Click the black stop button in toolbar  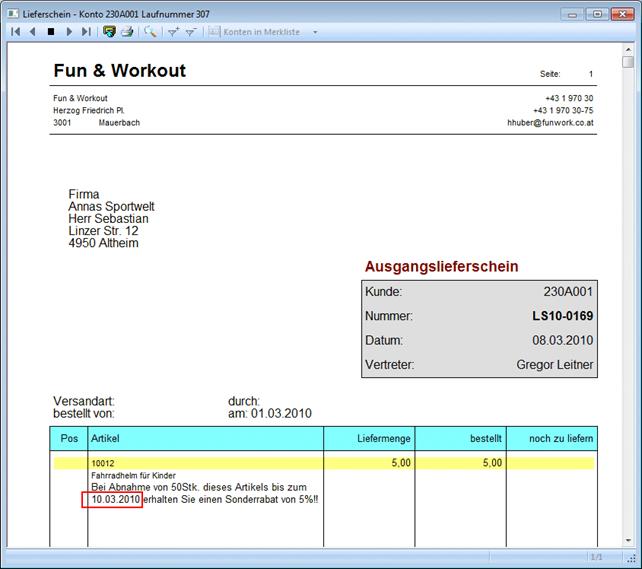click(50, 32)
